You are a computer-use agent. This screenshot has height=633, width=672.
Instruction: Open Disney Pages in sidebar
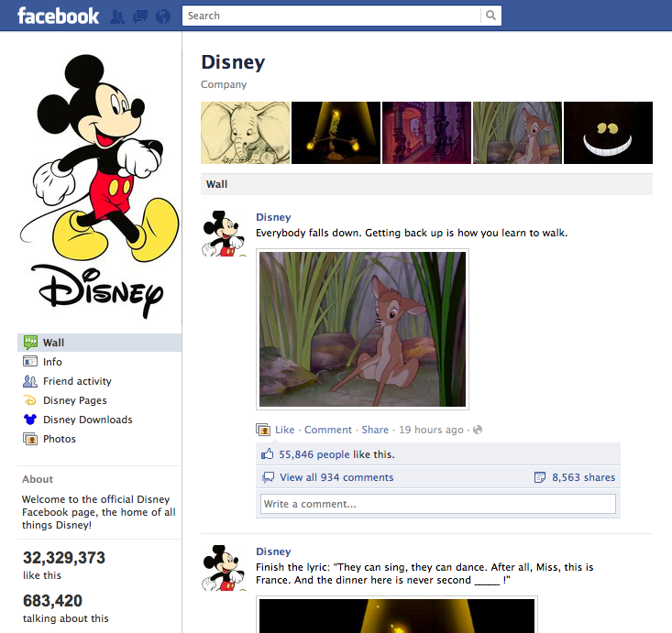(x=99, y=400)
